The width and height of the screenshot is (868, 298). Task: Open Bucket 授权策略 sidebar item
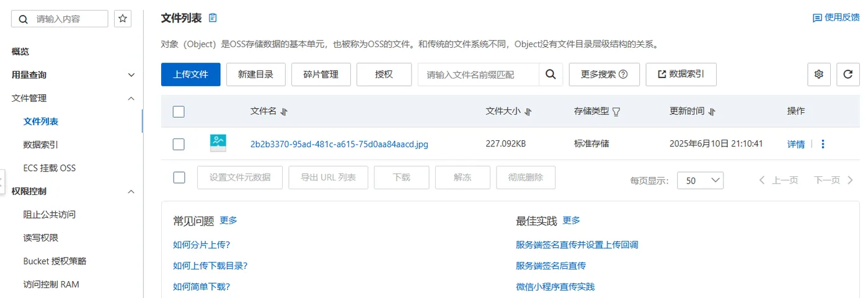click(55, 261)
